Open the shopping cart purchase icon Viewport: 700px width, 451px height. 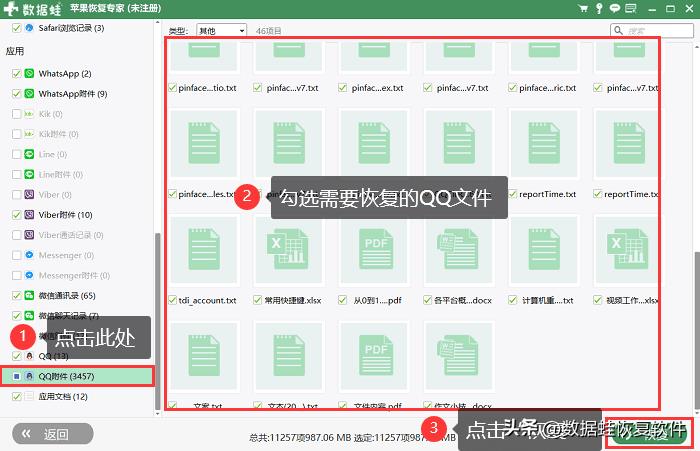583,8
